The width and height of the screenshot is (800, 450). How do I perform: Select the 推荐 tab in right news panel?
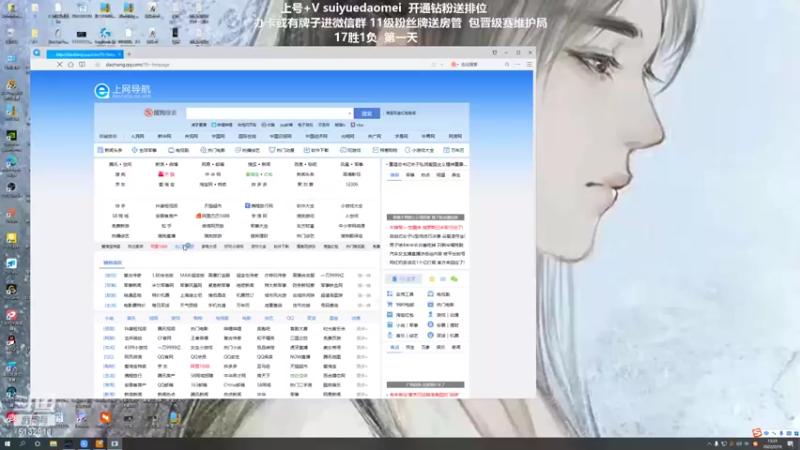pyautogui.click(x=394, y=175)
